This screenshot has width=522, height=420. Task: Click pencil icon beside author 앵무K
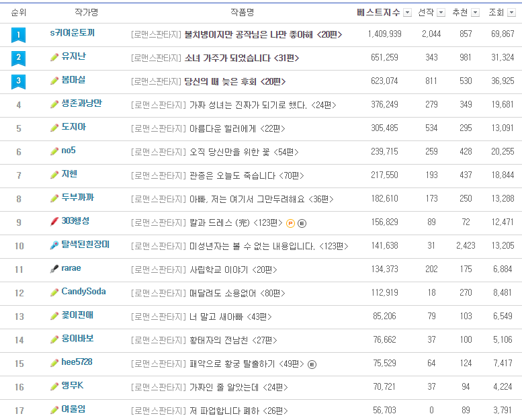pyautogui.click(x=54, y=386)
